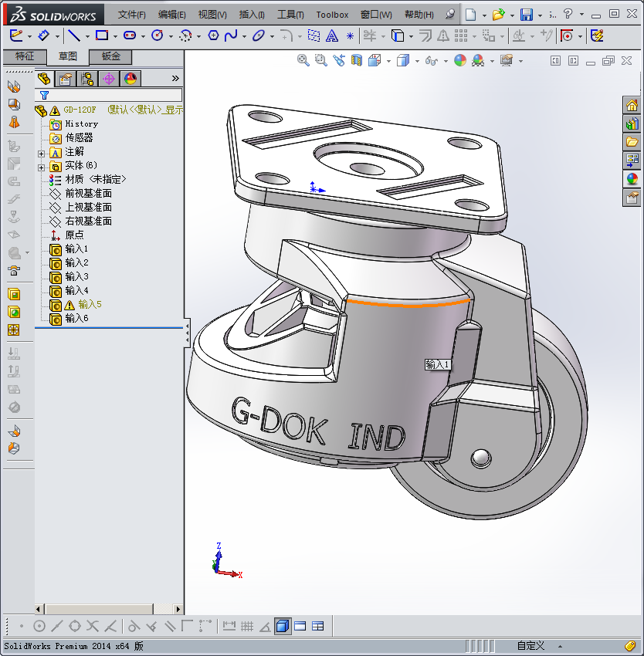The width and height of the screenshot is (644, 656).
Task: Open the 视图(V) menu
Action: pos(212,15)
